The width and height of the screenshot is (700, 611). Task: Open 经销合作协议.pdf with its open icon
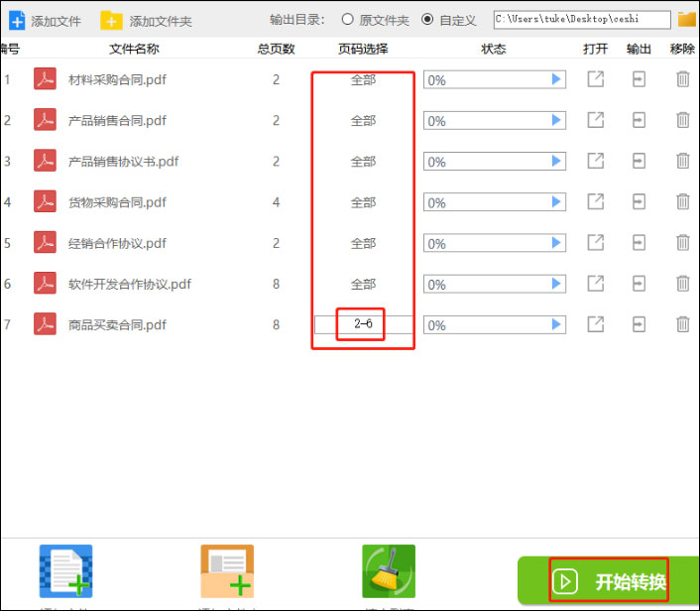point(595,243)
